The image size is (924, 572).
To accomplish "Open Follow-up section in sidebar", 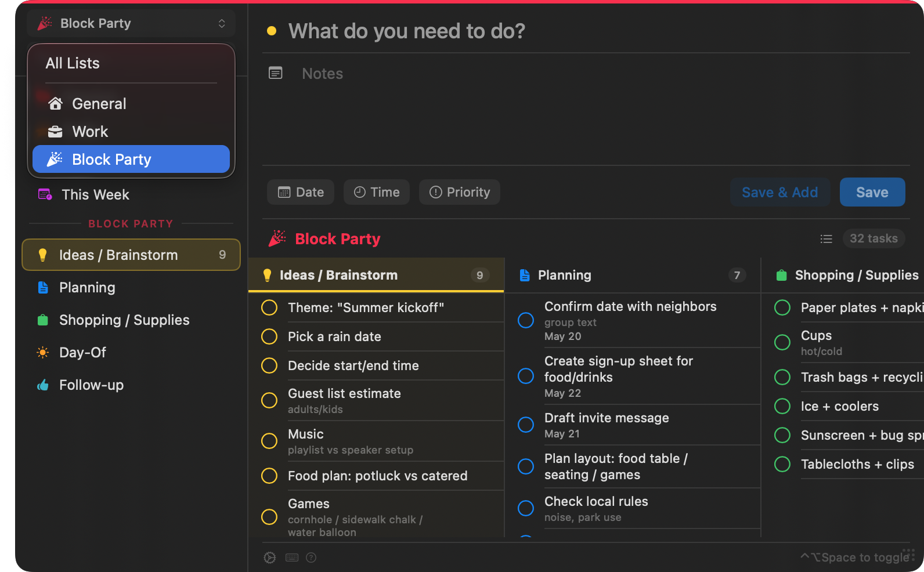I will click(x=131, y=385).
